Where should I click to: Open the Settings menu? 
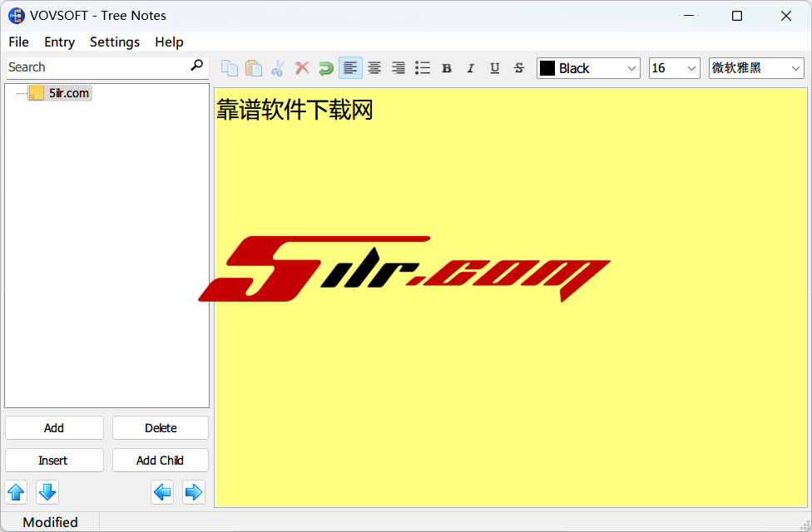[x=115, y=42]
